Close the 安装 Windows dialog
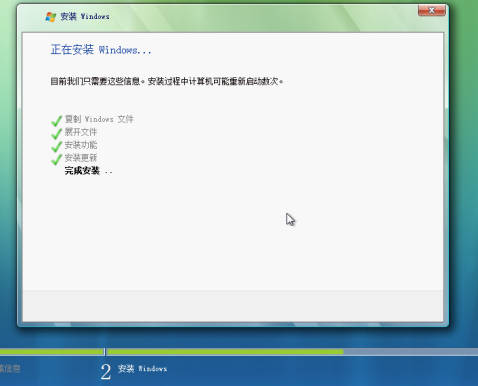The width and height of the screenshot is (478, 386). (432, 11)
